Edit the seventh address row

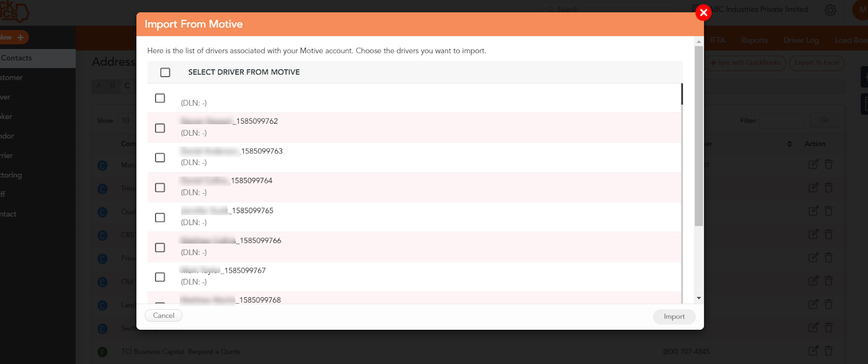pyautogui.click(x=813, y=304)
